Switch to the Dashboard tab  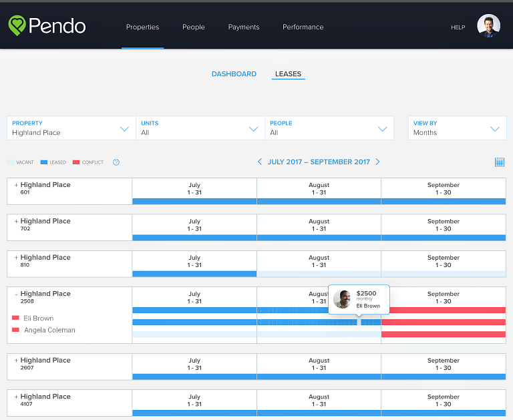pos(234,74)
